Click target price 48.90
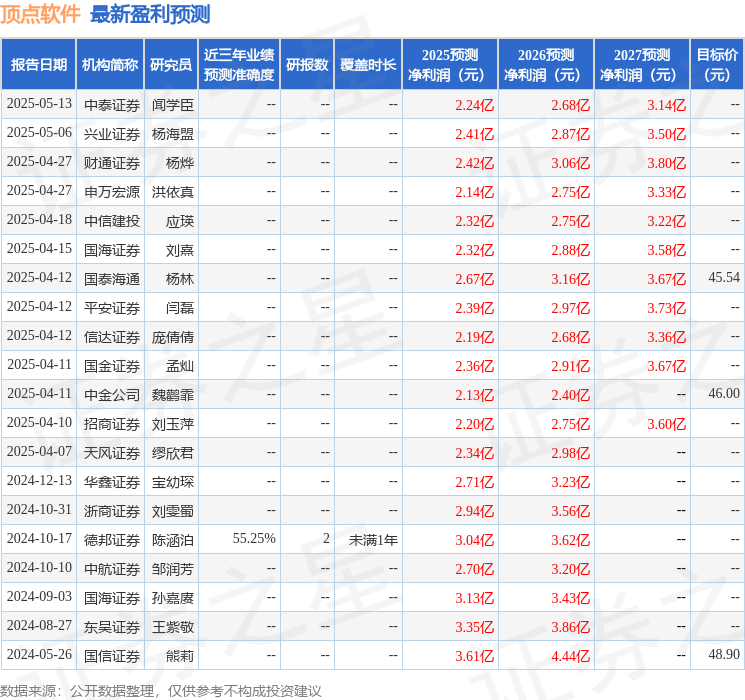The height and width of the screenshot is (700, 745). (x=724, y=654)
